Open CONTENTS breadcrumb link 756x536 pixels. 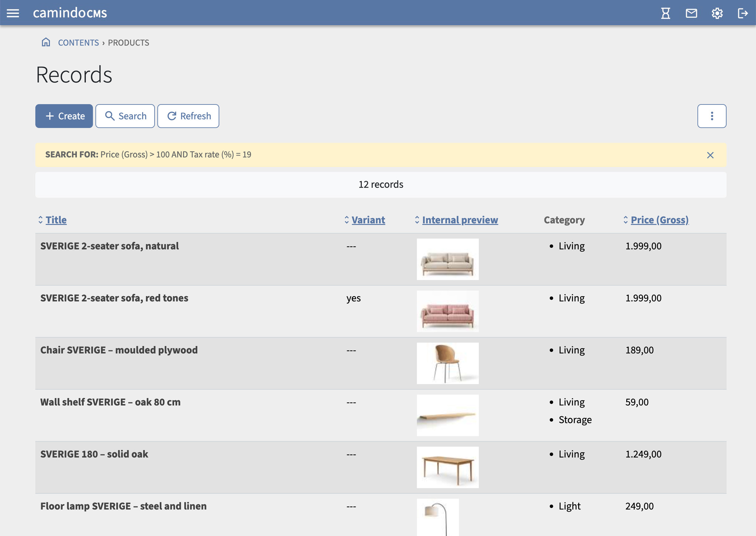coord(78,43)
